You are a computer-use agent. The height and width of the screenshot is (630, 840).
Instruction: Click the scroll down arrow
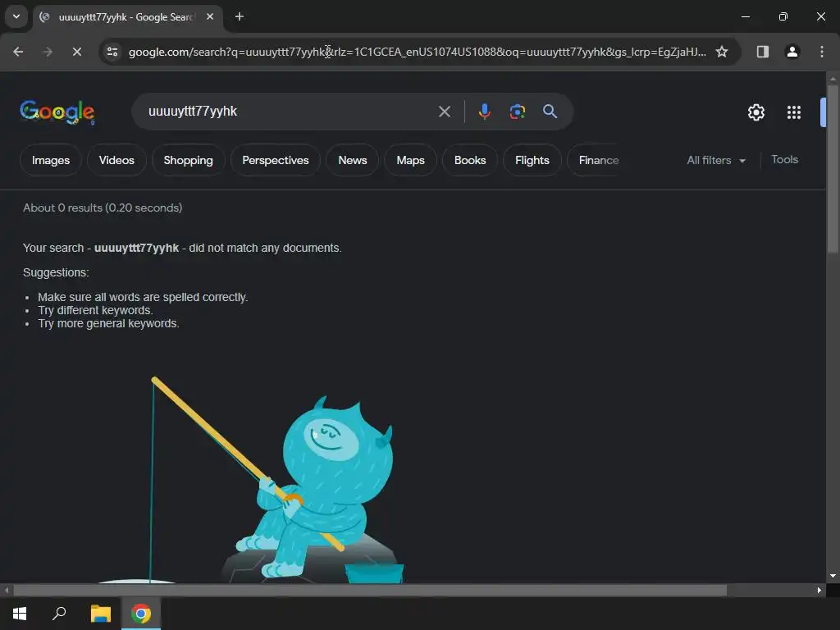pos(833,576)
